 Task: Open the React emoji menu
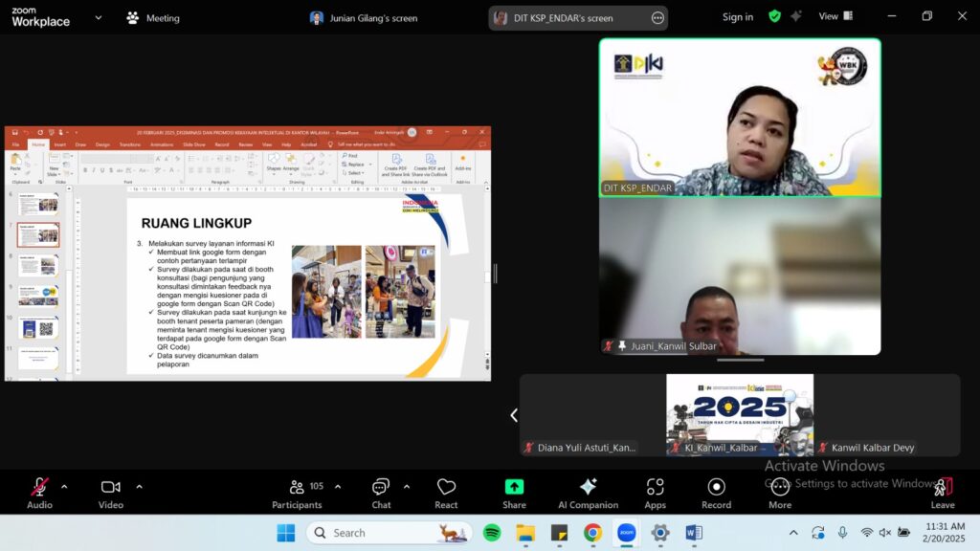coord(446,492)
